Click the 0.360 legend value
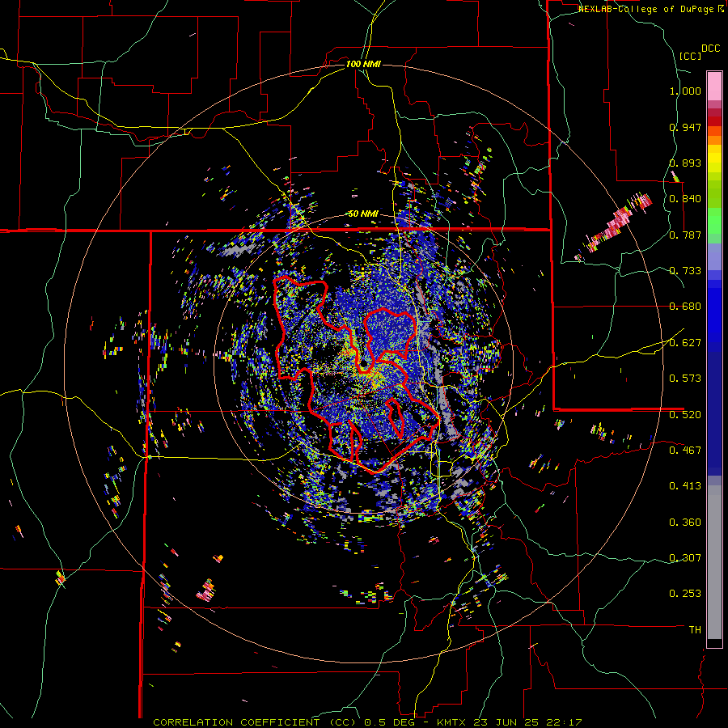This screenshot has height=728, width=728. [x=685, y=523]
